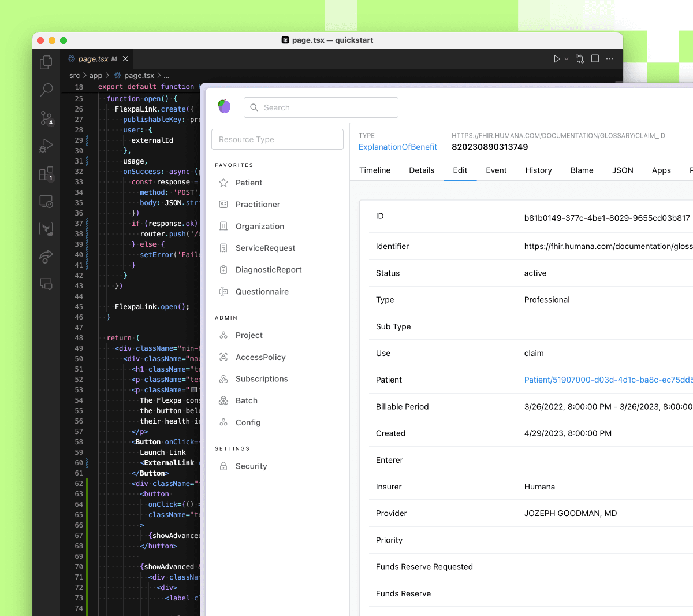This screenshot has width=693, height=616.
Task: Switch to the Details tab
Action: coord(422,170)
